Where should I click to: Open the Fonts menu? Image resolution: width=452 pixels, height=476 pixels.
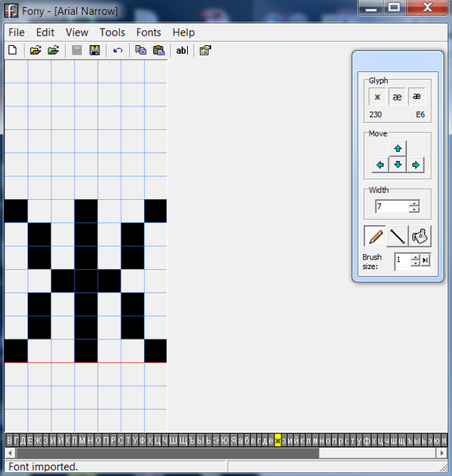pos(148,33)
